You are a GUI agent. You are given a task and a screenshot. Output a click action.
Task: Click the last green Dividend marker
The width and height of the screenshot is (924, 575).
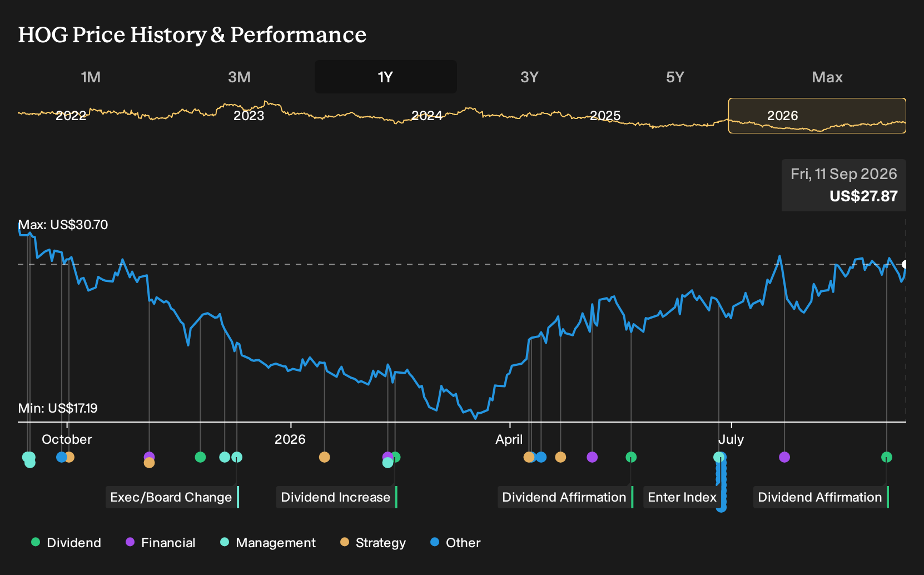click(887, 457)
